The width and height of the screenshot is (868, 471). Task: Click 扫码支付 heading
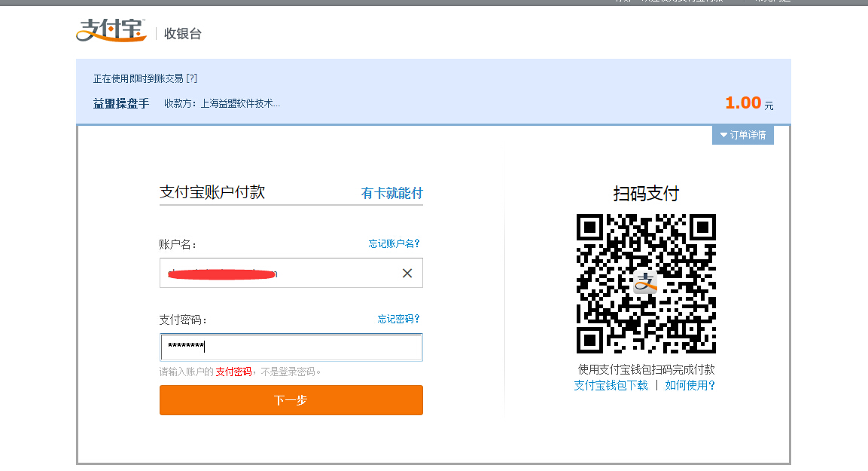646,194
